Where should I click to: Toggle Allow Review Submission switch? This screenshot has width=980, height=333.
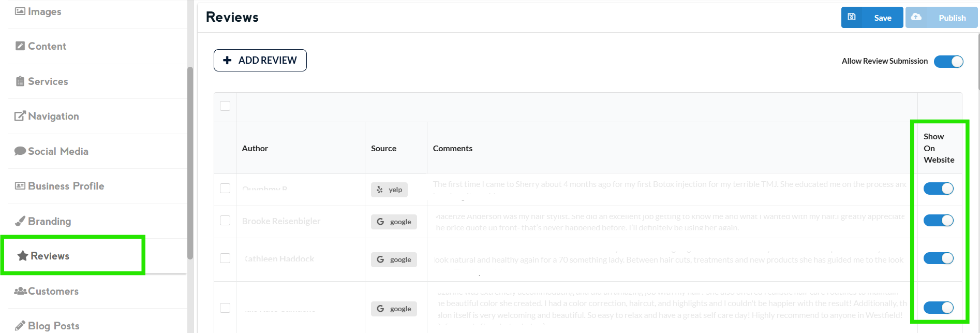948,62
